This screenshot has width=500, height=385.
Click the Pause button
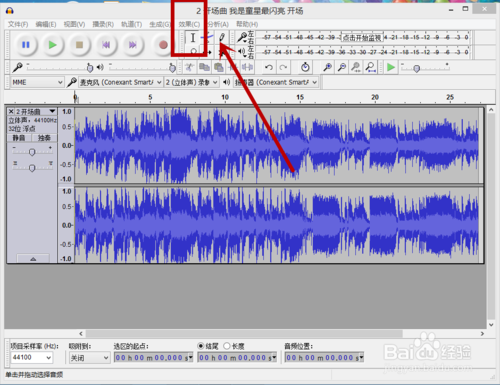[x=26, y=45]
